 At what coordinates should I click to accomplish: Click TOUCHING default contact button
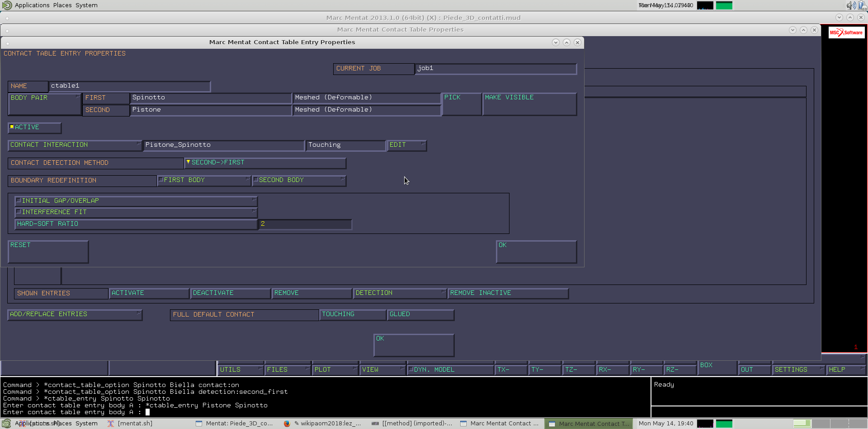point(353,314)
